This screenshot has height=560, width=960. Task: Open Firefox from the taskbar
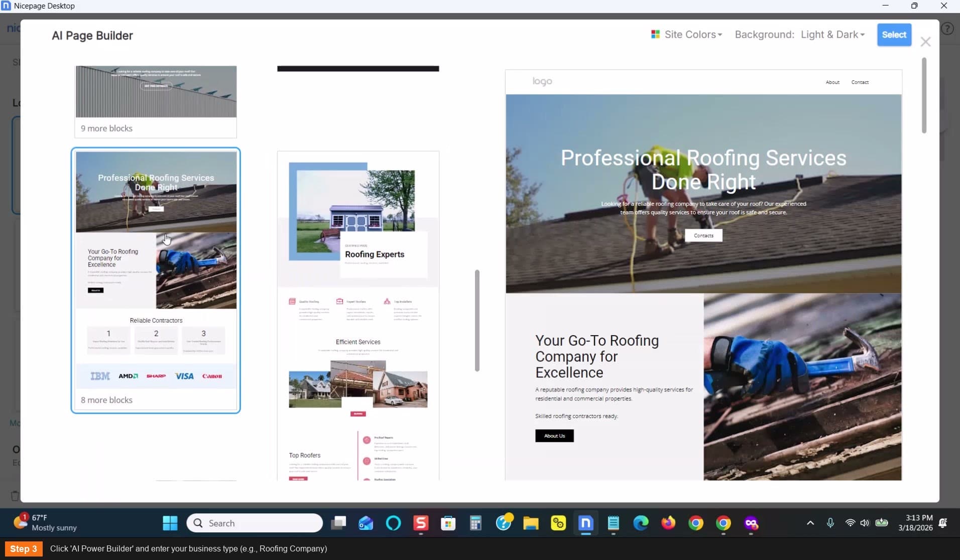[x=668, y=523]
